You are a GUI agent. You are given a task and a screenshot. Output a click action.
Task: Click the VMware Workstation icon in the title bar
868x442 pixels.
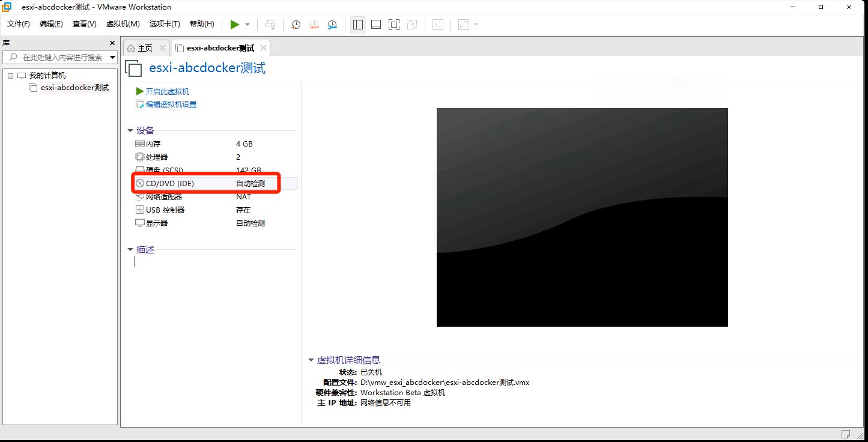pos(7,7)
